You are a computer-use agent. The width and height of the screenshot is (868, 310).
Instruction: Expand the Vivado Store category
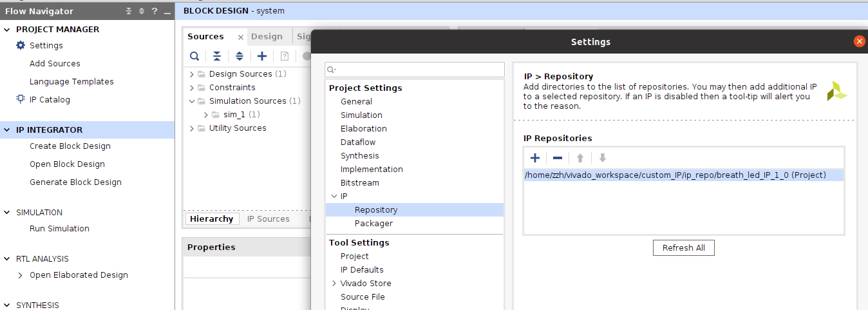point(334,284)
